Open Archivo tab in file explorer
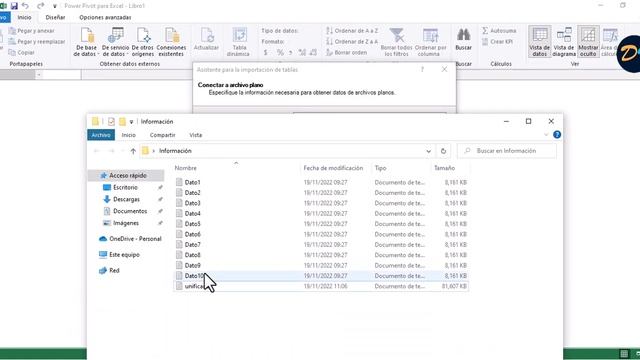The width and height of the screenshot is (640, 360). click(101, 135)
